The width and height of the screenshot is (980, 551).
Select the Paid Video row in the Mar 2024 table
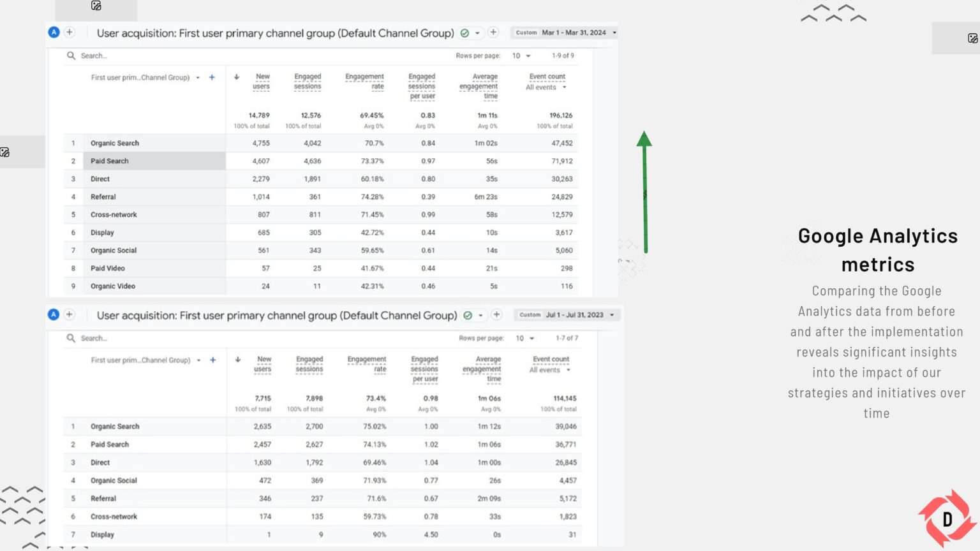321,268
